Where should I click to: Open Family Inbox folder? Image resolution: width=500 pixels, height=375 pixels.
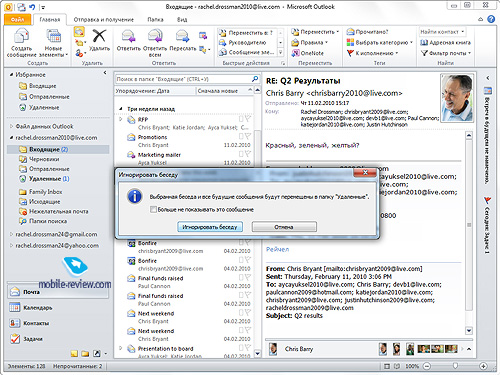45,192
